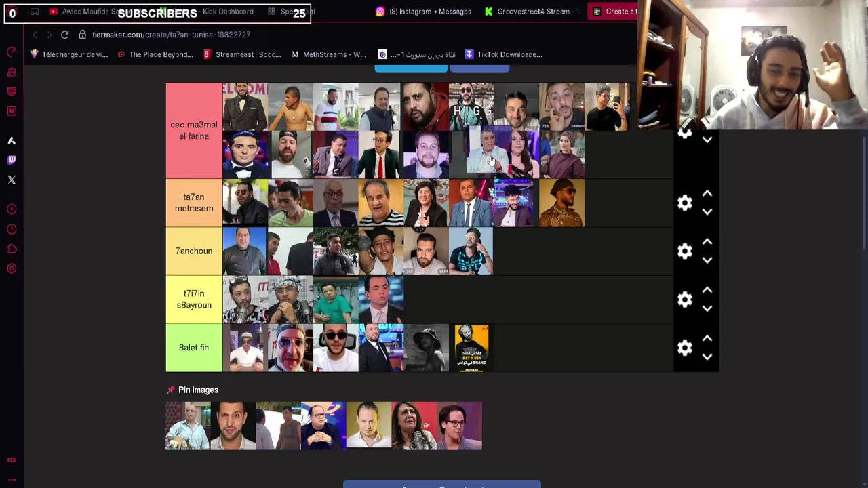Open settings gear for ta7an metrasem row

click(x=685, y=203)
